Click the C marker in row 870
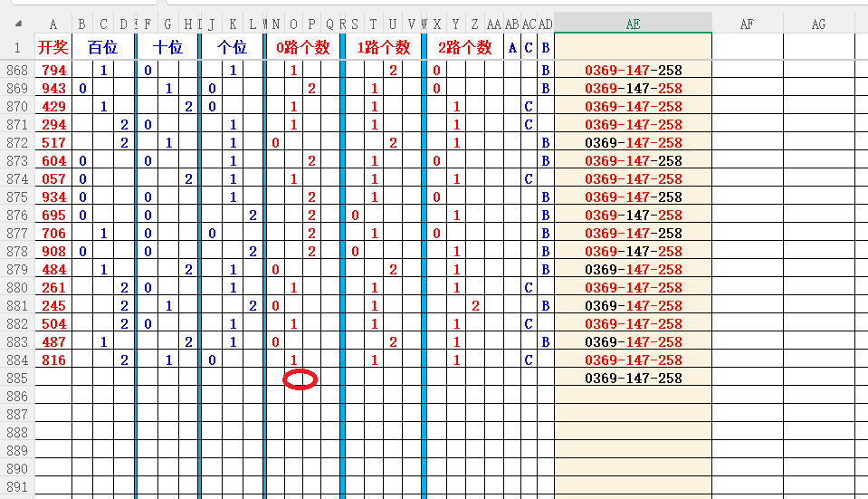This screenshot has height=499, width=868. [x=528, y=106]
